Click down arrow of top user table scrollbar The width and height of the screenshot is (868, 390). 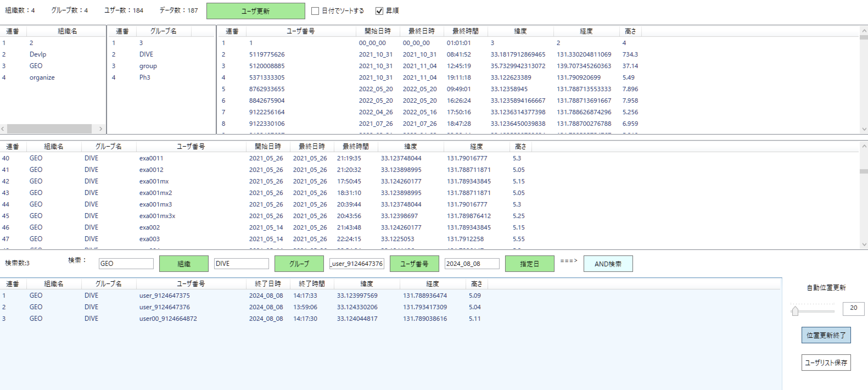click(x=864, y=129)
